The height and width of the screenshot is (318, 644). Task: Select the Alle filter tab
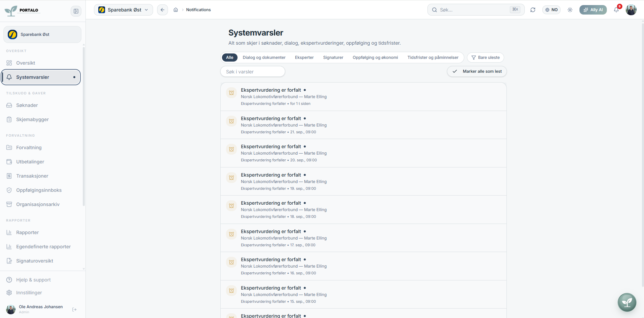tap(230, 58)
